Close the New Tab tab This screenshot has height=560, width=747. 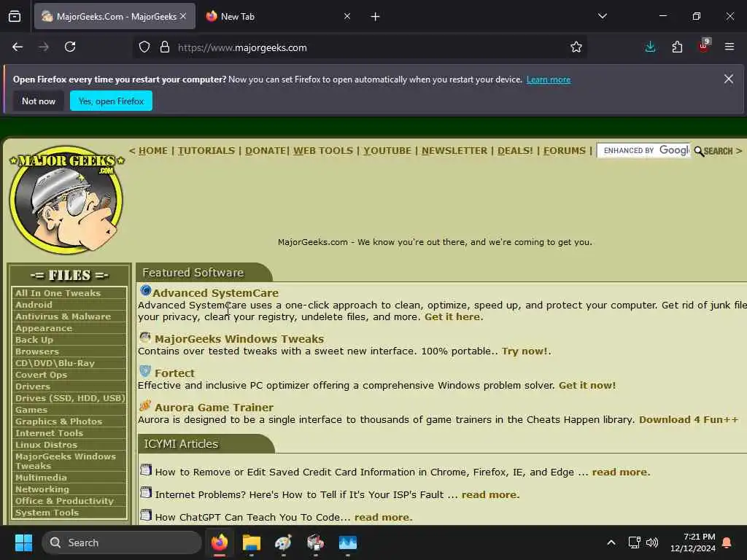click(x=347, y=16)
